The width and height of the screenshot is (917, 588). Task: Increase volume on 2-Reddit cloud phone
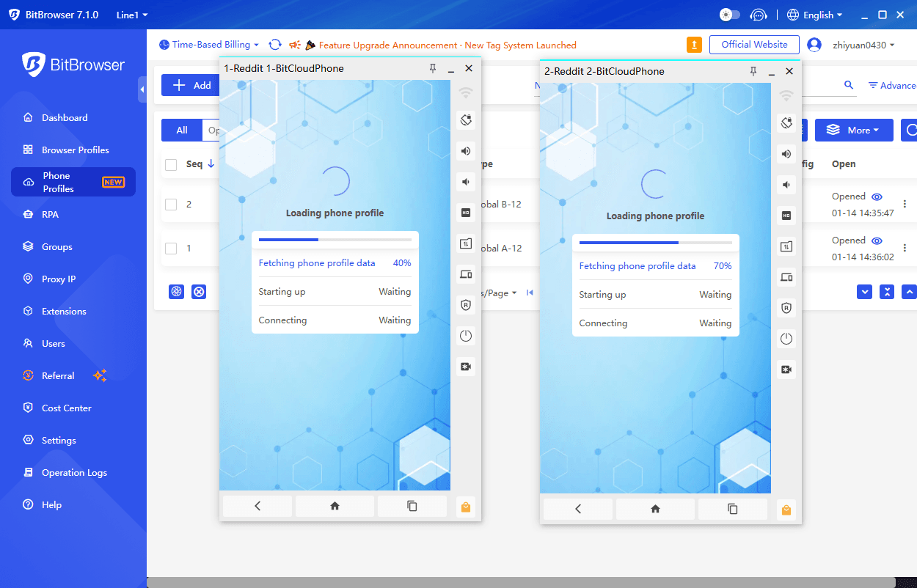[786, 154]
